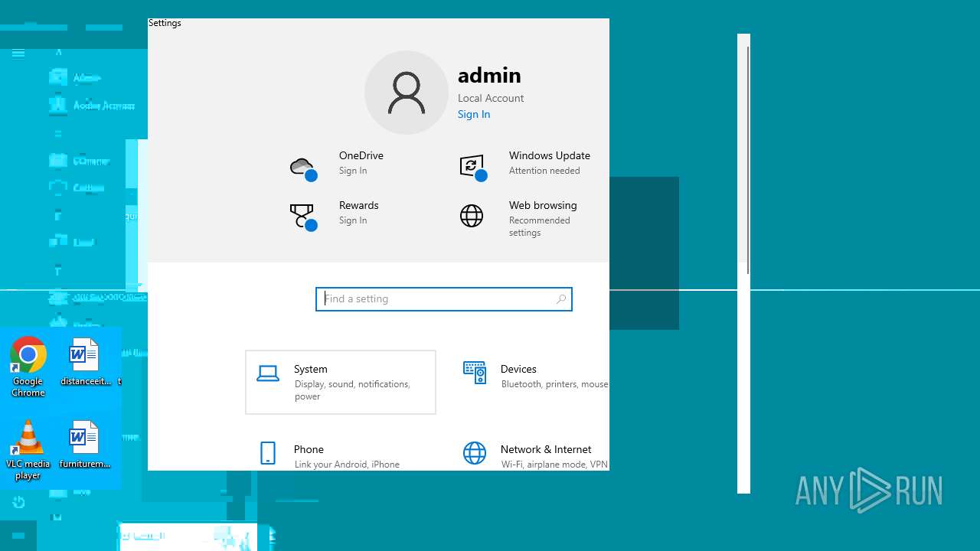Screen dimensions: 980x551
Task: Click the search magnifier icon
Action: tap(561, 299)
